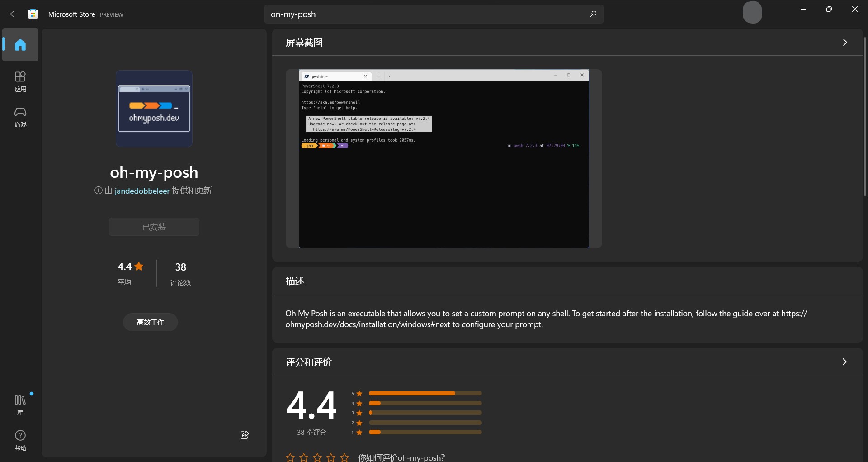
Task: Open the 帮助 (Help) page
Action: [x=20, y=440]
